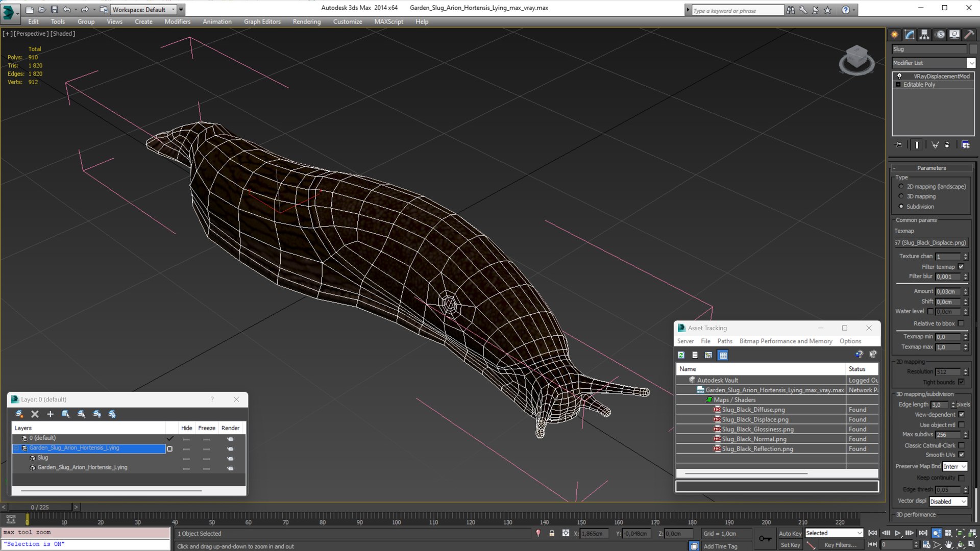Open the Preserve Map Bnd dropdown
Image resolution: width=980 pixels, height=551 pixels.
tap(954, 467)
